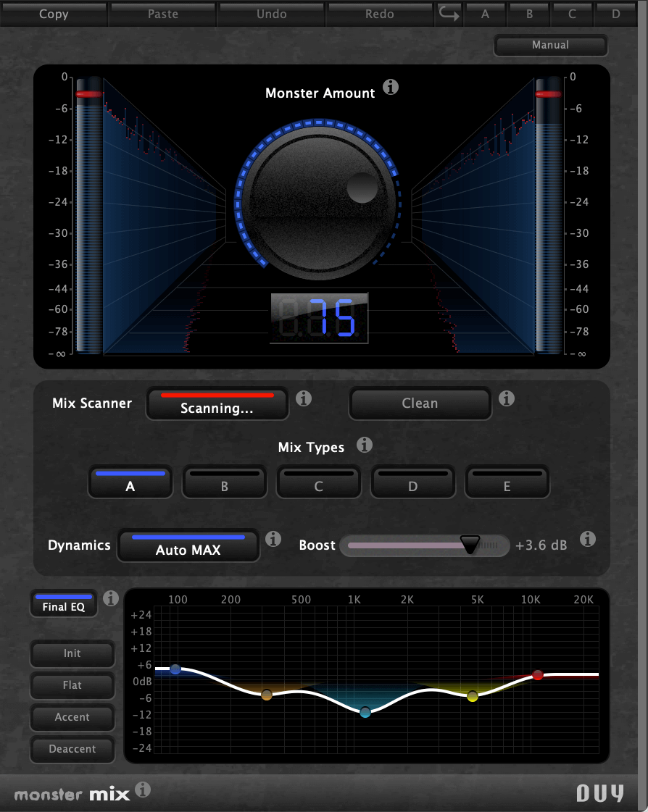This screenshot has height=812, width=648.
Task: Click the A/B routing arrow icon
Action: (x=449, y=14)
